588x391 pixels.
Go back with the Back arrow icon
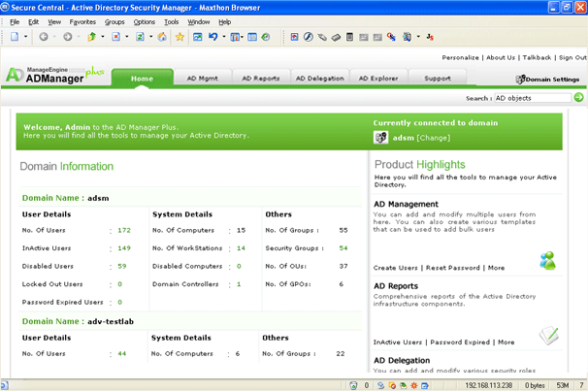pyautogui.click(x=44, y=37)
